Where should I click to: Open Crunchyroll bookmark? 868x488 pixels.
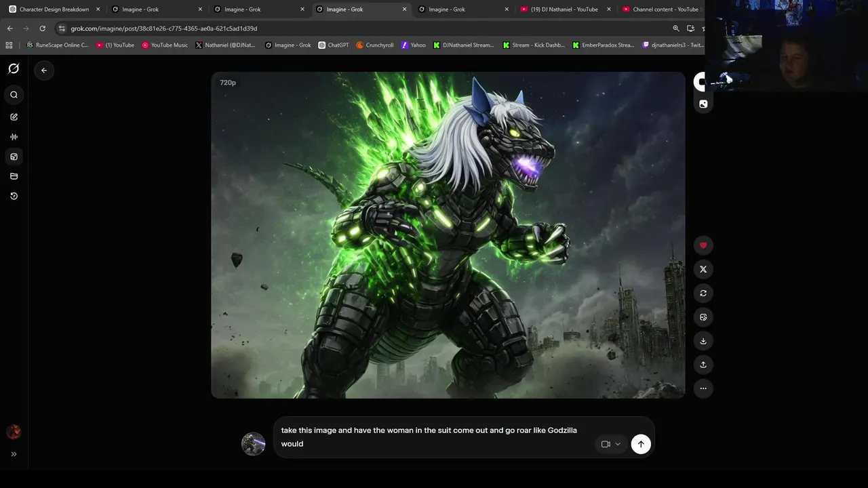click(375, 45)
